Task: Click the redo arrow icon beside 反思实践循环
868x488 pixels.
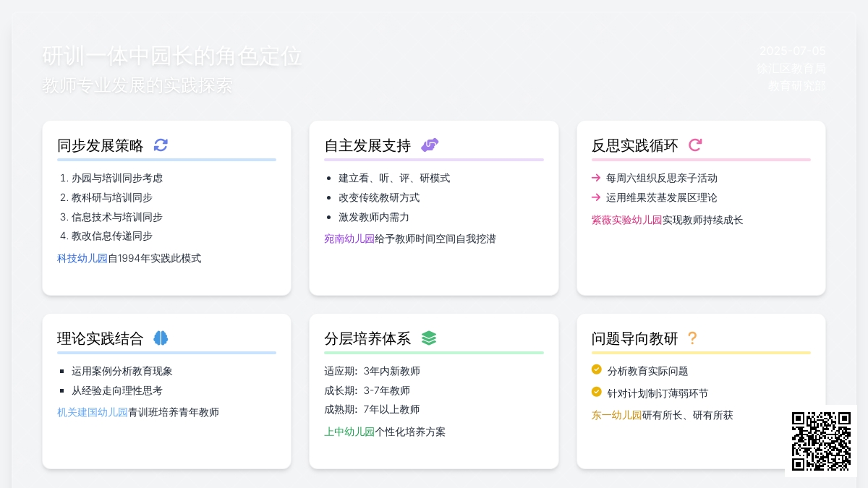Action: 695,145
